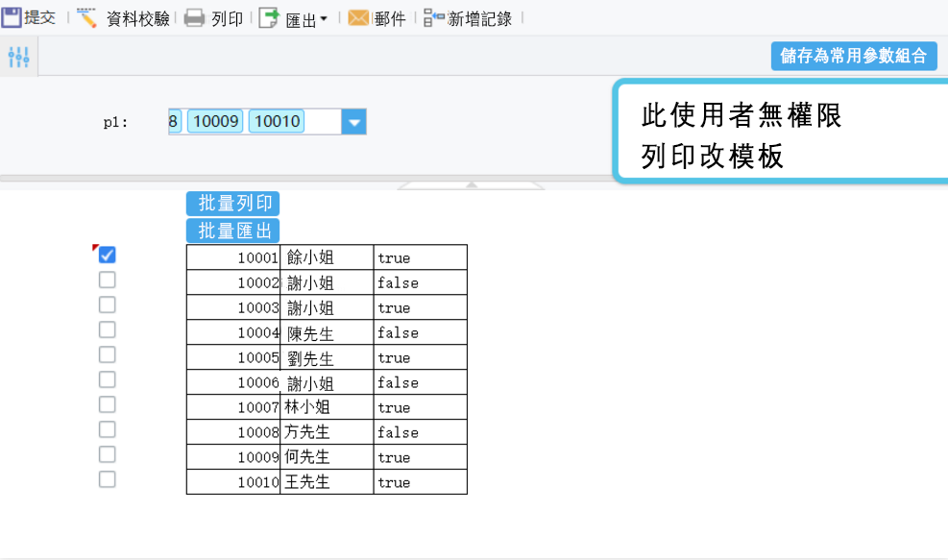Screen dimensions: 948x560
Task: Click the ID cell 10010 in the table
Action: 233,482
